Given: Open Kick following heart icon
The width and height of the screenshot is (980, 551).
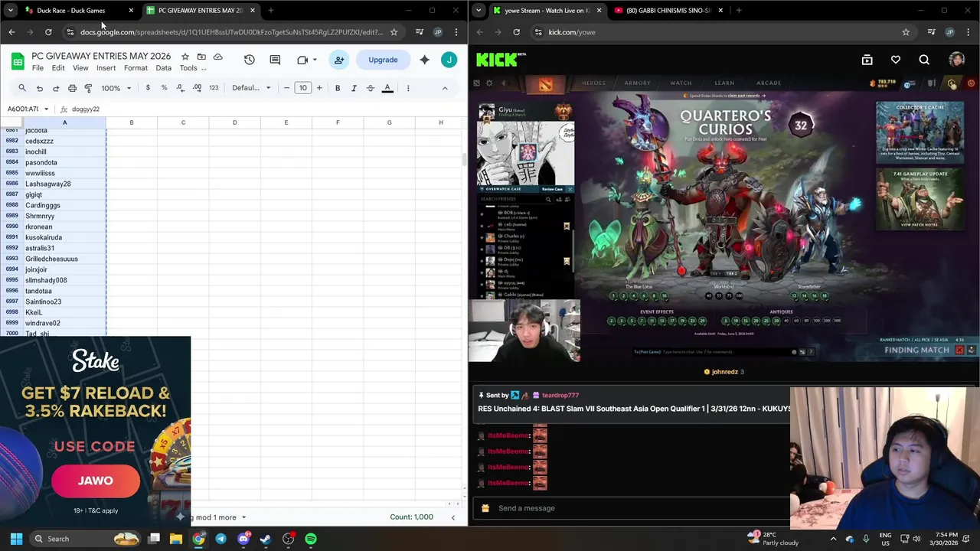Looking at the screenshot, I should tap(896, 60).
